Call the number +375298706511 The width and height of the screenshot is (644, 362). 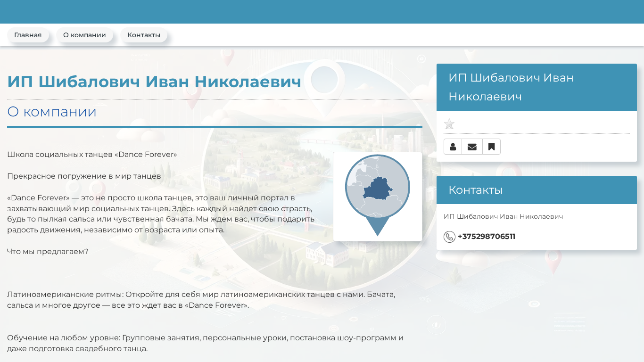[487, 237]
